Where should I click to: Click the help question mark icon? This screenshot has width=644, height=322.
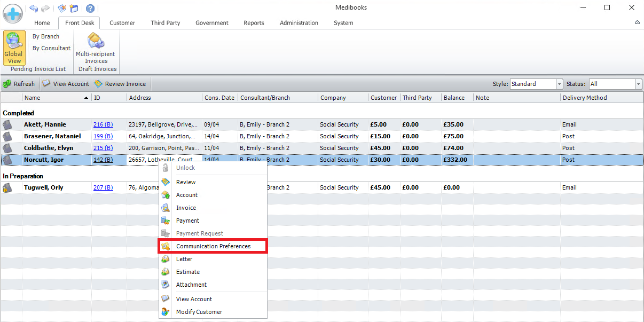(90, 9)
